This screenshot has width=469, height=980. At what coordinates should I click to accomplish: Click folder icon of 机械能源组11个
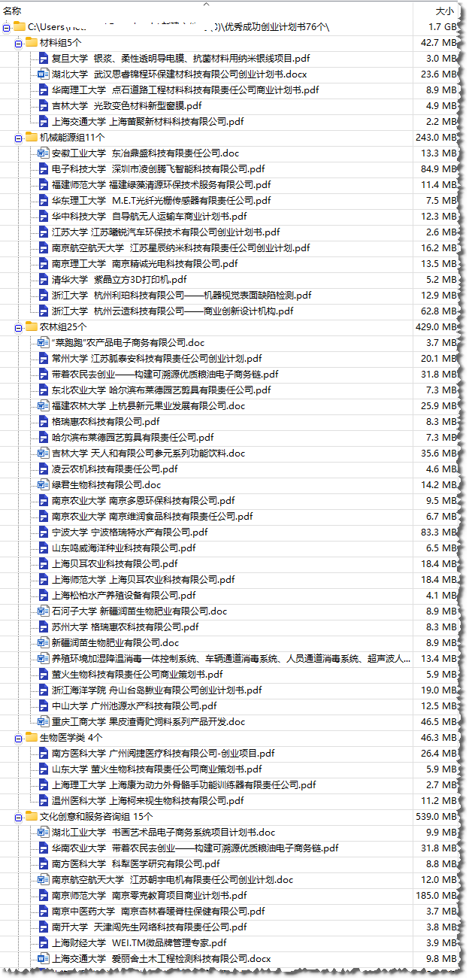tap(31, 137)
